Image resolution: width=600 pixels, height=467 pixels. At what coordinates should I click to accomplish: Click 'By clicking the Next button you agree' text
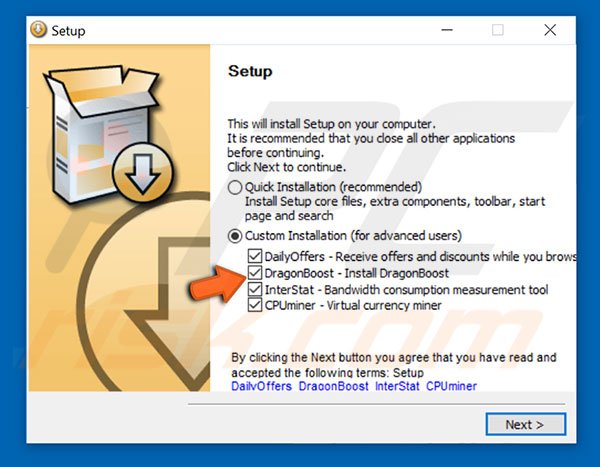[394, 365]
